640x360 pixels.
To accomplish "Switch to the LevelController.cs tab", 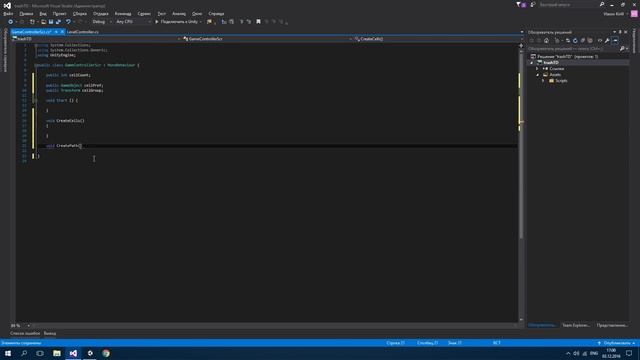I will pos(83,32).
